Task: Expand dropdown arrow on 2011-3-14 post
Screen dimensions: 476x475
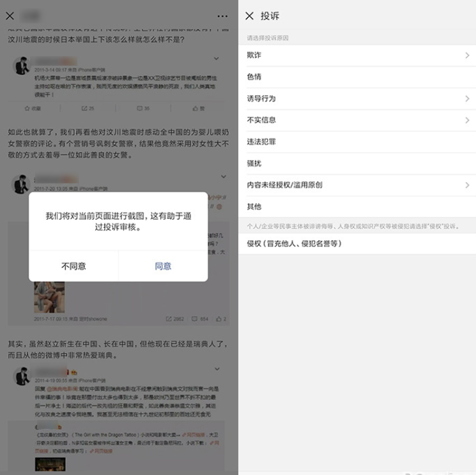Action: tap(217, 59)
